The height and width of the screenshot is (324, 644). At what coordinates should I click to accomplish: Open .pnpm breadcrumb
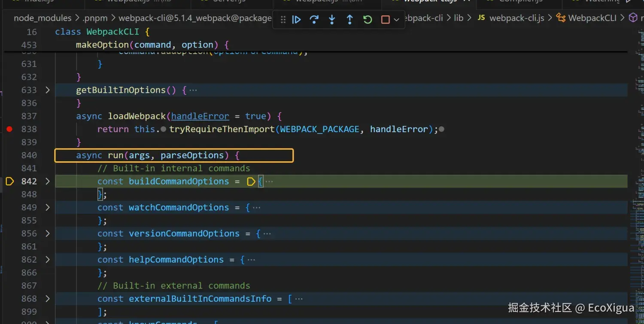point(95,18)
